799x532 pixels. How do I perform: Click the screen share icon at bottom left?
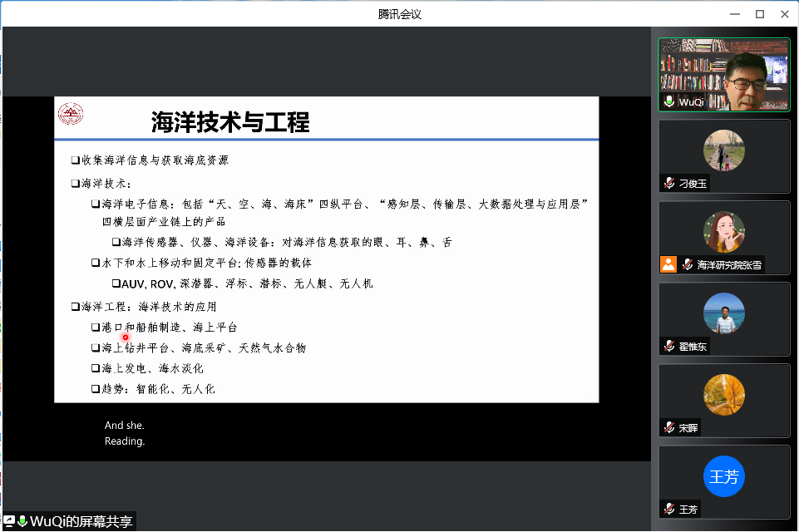pos(9,521)
